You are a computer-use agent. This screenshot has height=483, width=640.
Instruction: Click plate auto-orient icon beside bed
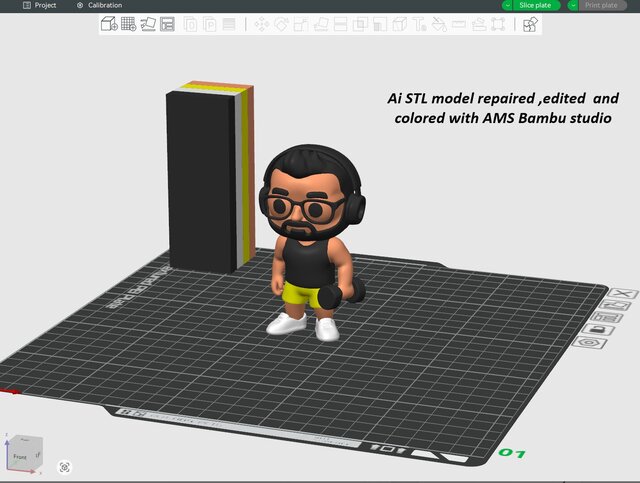616,305
